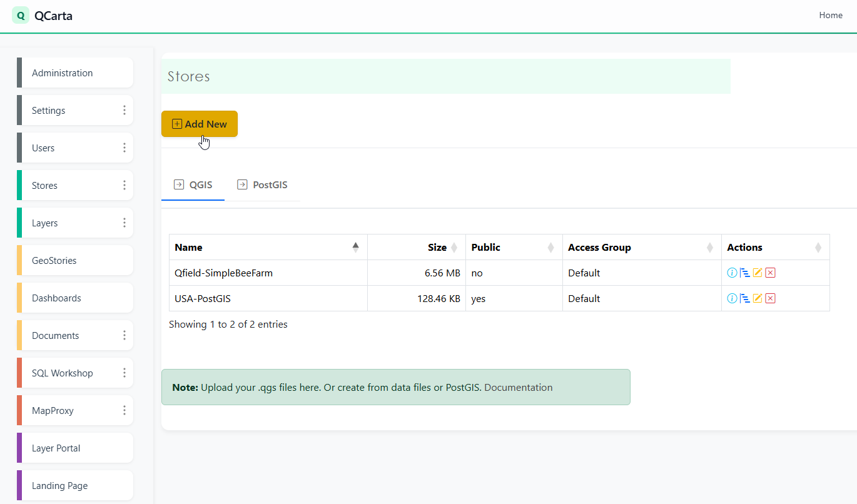This screenshot has height=504, width=857.
Task: Sort table by Size column
Action: click(437, 247)
